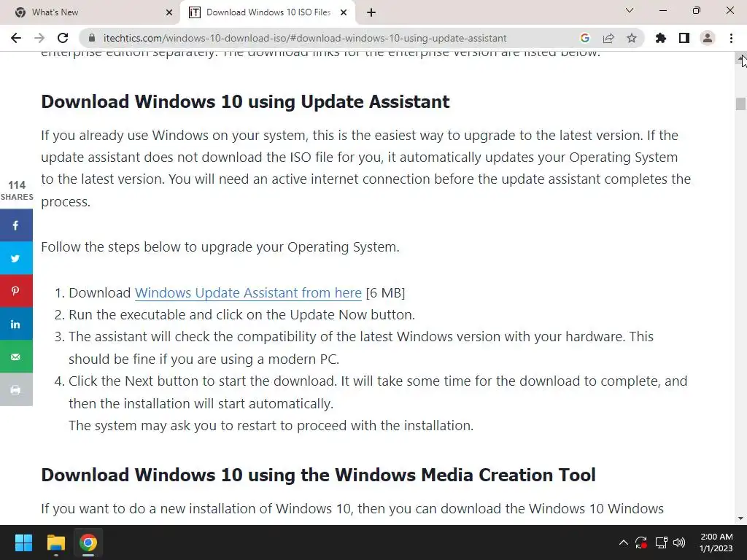This screenshot has height=560, width=747.
Task: Open a new browser tab
Action: coord(371,13)
